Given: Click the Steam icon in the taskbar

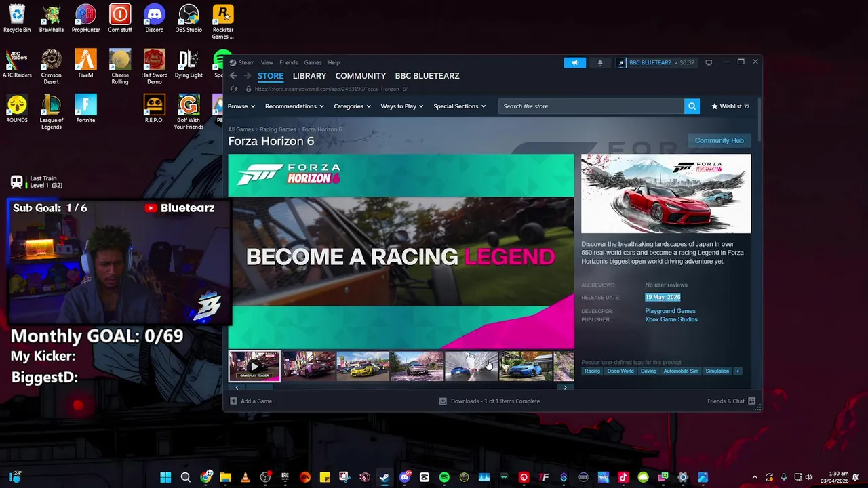Looking at the screenshot, I should click(384, 477).
